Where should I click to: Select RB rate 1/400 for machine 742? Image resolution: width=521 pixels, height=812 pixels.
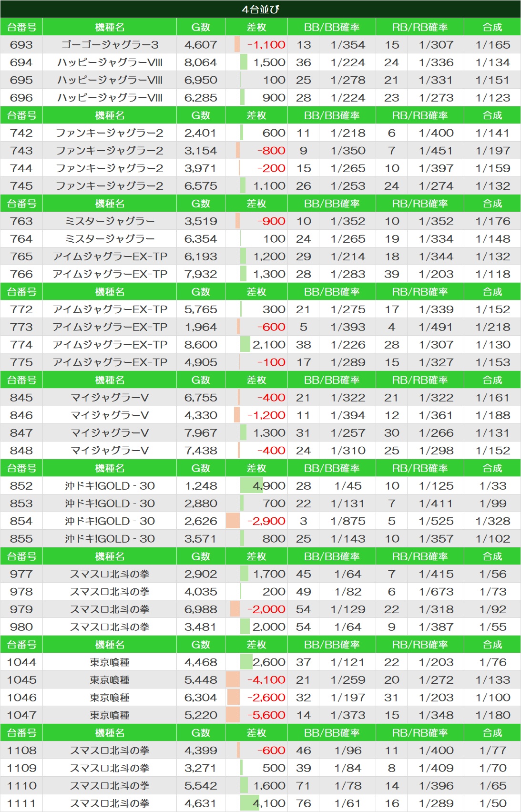pos(436,133)
